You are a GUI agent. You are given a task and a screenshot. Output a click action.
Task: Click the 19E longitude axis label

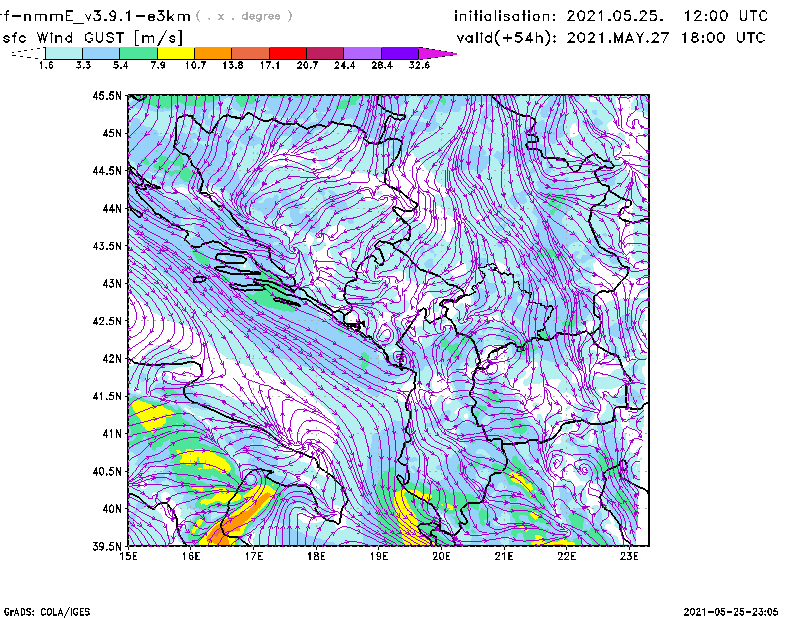coord(379,556)
